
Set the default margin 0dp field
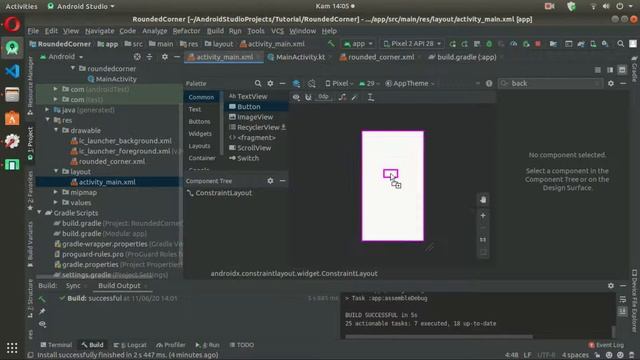[x=323, y=97]
